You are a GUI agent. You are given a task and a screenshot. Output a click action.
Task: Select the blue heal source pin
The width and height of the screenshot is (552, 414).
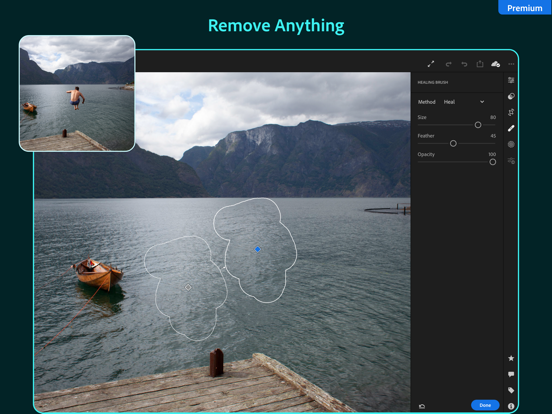tap(258, 249)
